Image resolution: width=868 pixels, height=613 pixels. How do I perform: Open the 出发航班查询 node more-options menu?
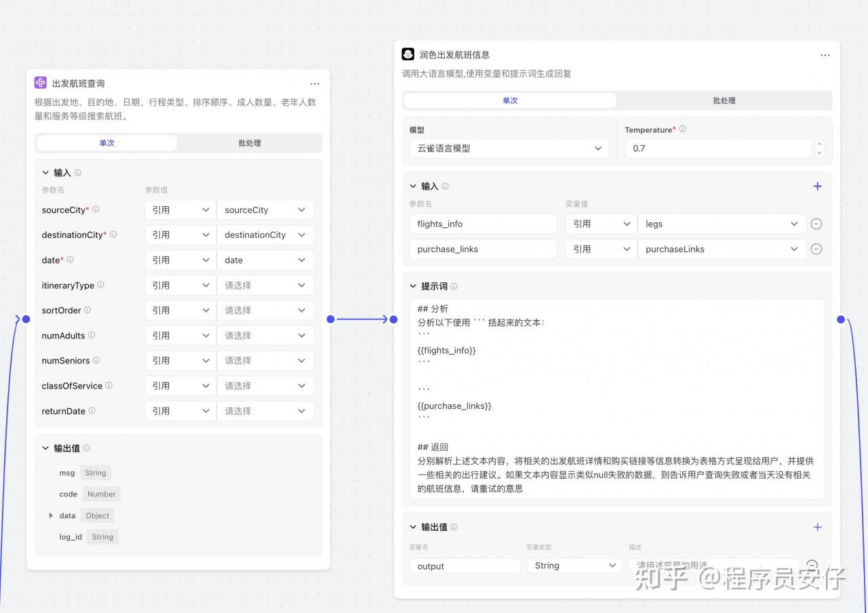tap(315, 83)
